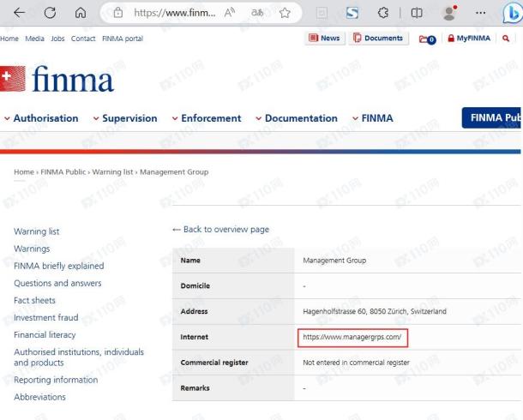Expand the Documentation menu
Screen dimensions: 523x420
(297, 118)
